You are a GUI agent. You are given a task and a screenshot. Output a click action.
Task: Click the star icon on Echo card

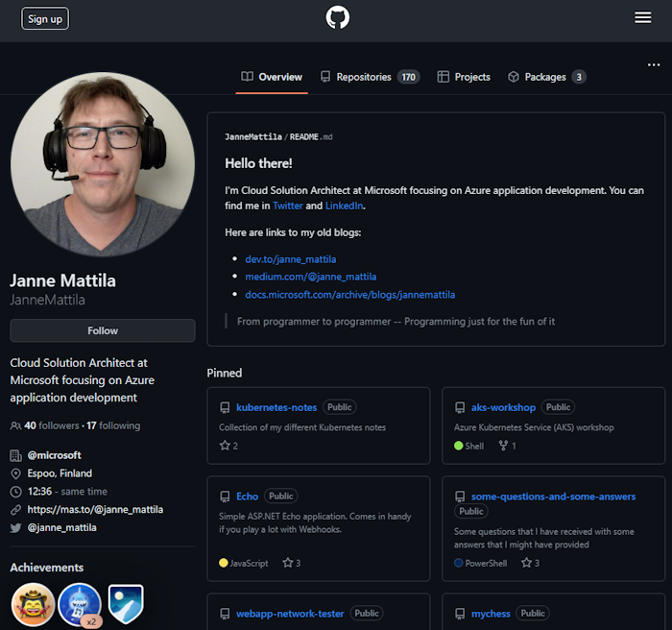(288, 563)
